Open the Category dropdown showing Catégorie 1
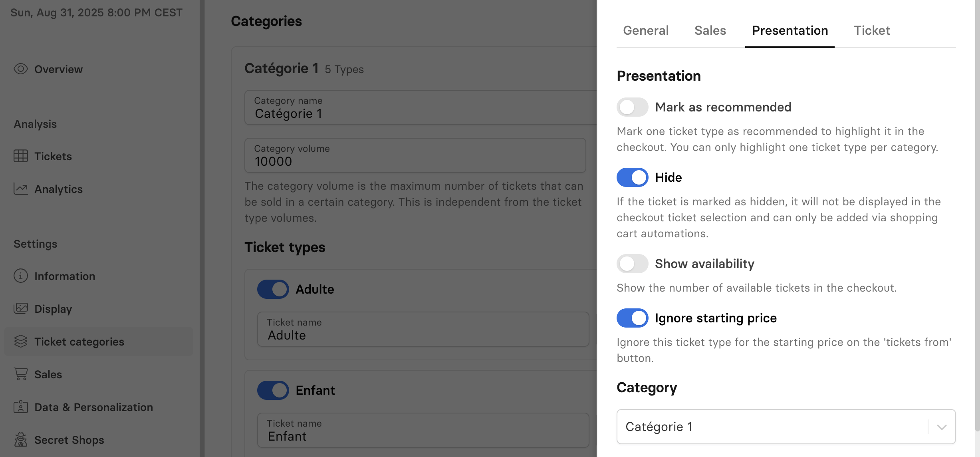This screenshot has width=980, height=457. pyautogui.click(x=771, y=427)
